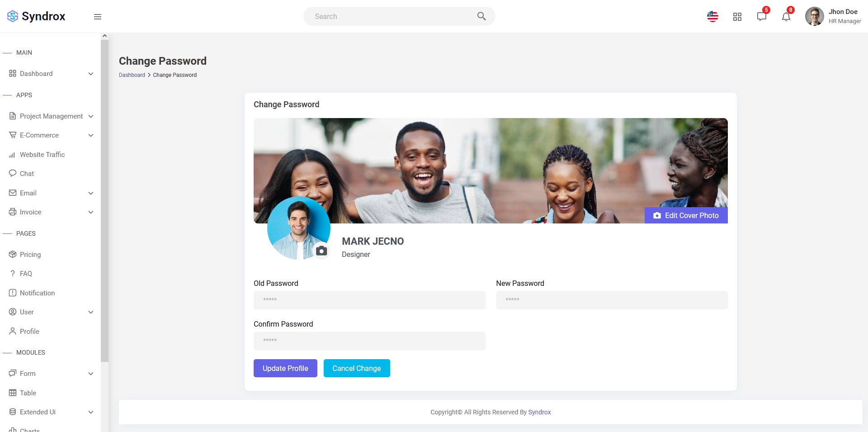Click camera icon on profile avatar
Viewport: 868px width, 432px height.
pos(321,251)
